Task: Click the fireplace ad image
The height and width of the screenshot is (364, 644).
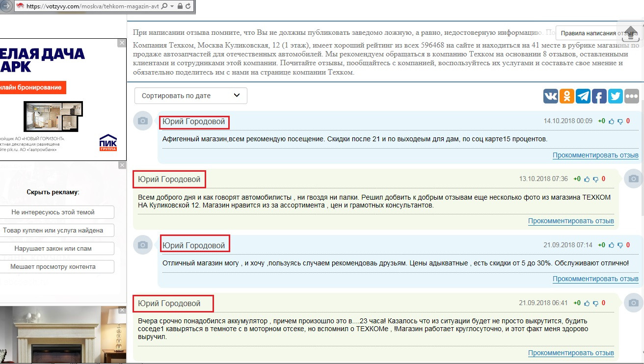Action: pyautogui.click(x=63, y=335)
